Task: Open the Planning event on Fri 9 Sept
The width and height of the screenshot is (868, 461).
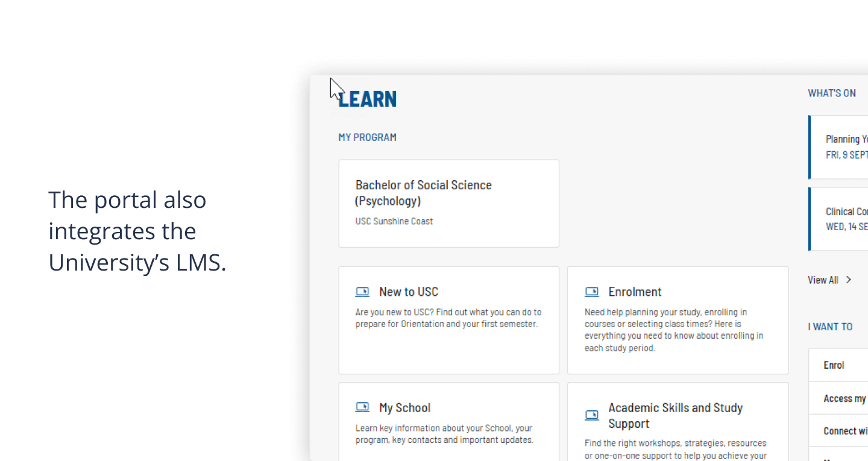Action: click(x=838, y=147)
